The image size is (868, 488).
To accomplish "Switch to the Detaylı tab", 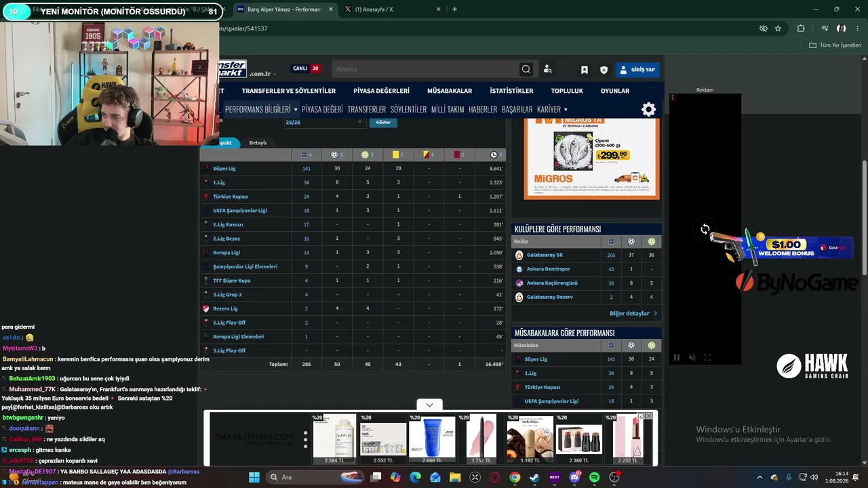I will coord(258,143).
